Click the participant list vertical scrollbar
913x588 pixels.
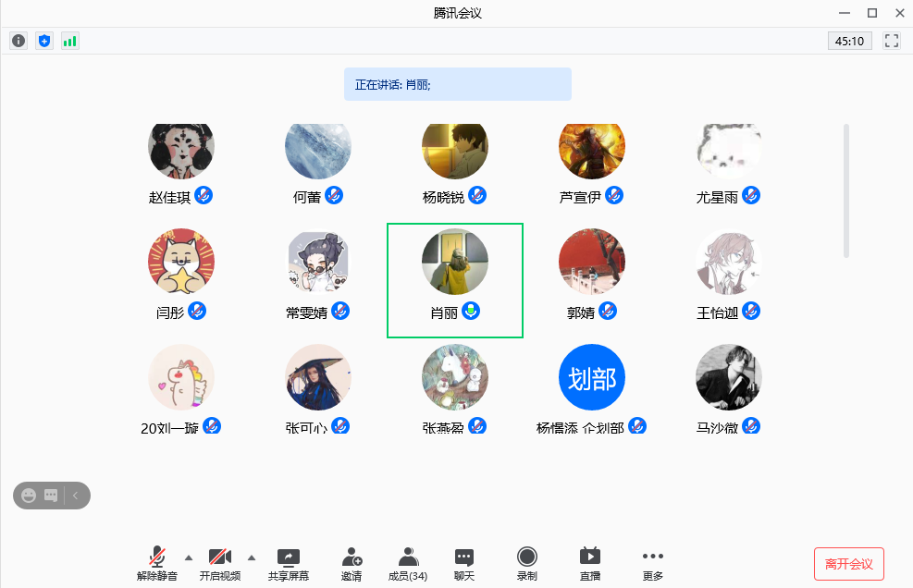pos(846,190)
